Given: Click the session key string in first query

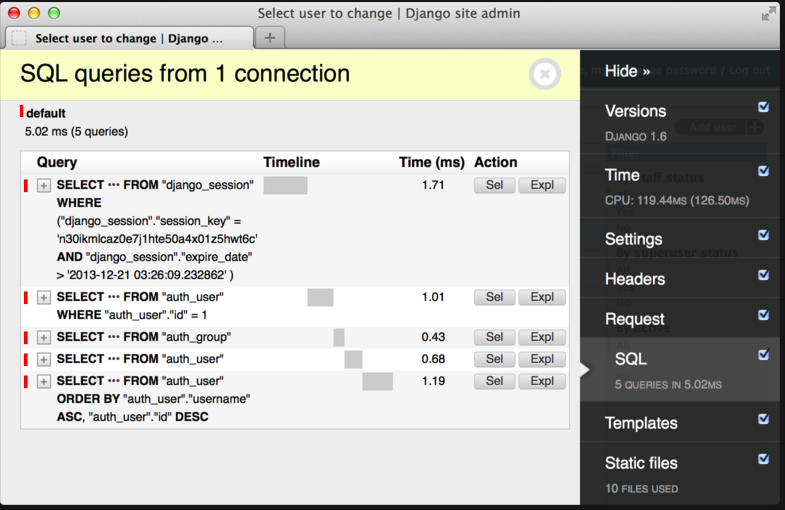Looking at the screenshot, I should (x=157, y=239).
